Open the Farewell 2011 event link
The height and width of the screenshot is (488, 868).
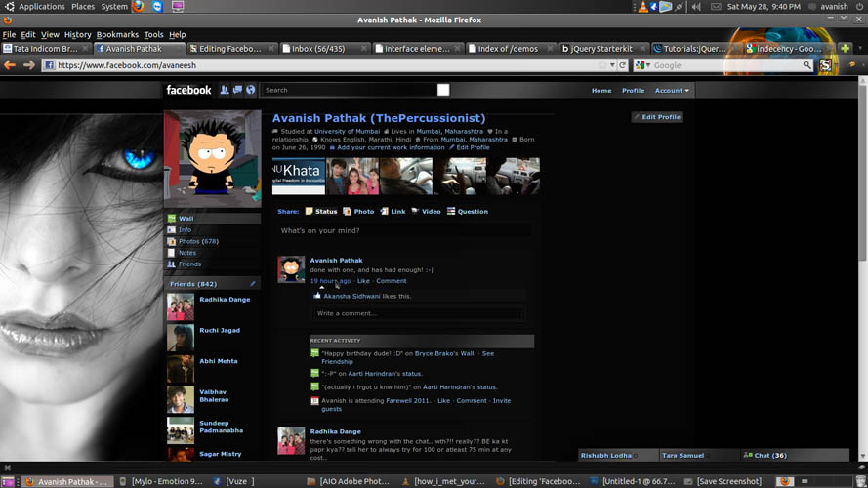point(407,400)
